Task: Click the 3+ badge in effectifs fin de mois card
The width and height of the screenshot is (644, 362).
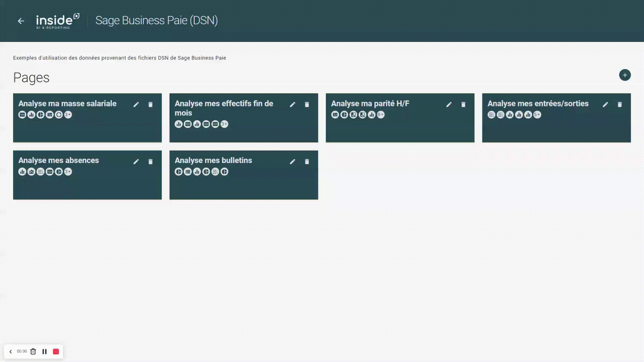Action: 224,124
